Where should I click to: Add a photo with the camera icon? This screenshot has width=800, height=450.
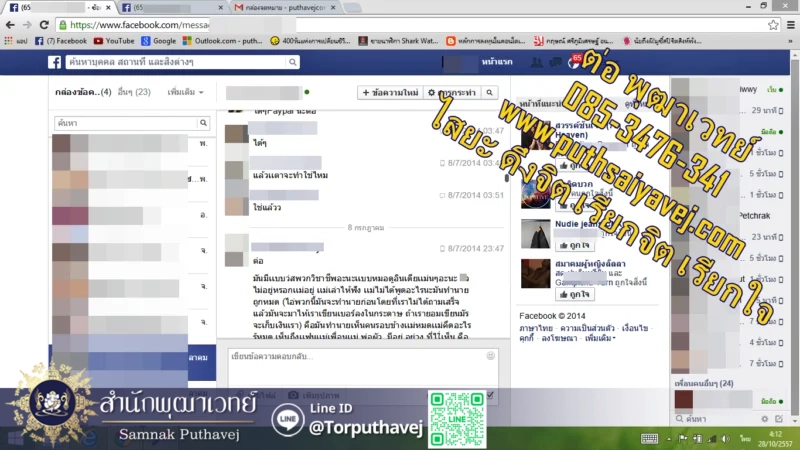[293, 395]
